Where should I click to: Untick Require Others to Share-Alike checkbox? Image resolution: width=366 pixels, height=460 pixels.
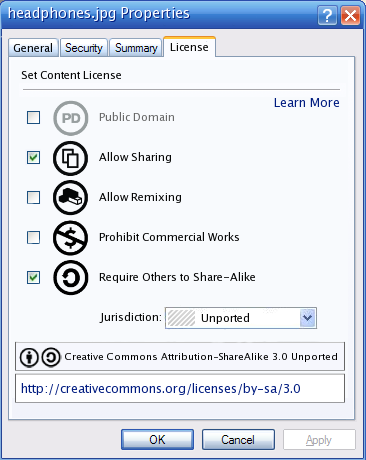[x=33, y=277]
